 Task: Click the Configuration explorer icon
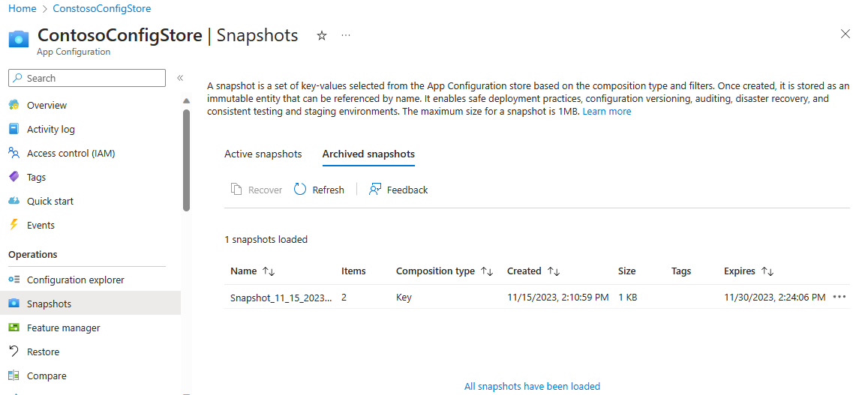(x=14, y=280)
